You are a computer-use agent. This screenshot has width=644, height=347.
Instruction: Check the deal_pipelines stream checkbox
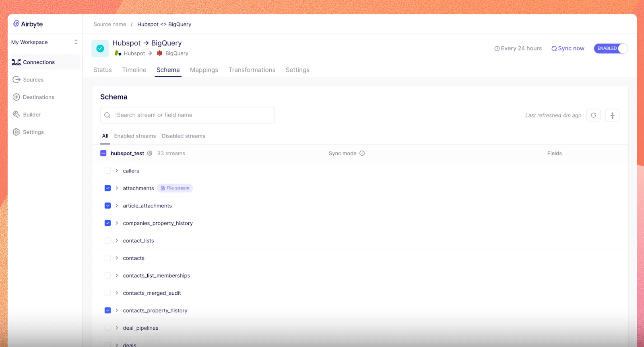pos(107,328)
